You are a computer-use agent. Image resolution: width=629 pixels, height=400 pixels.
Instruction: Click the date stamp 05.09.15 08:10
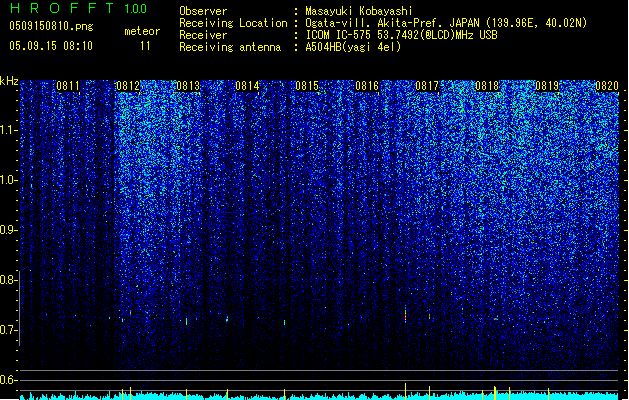[51, 46]
